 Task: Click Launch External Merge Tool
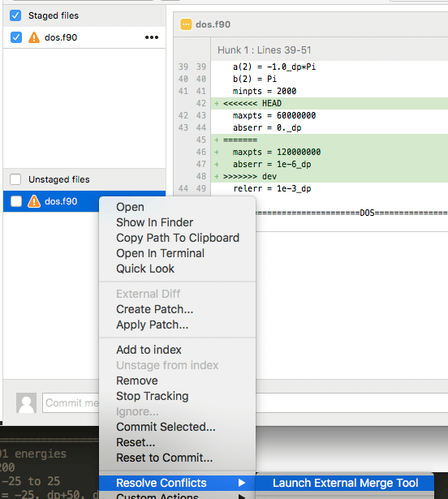tap(345, 483)
